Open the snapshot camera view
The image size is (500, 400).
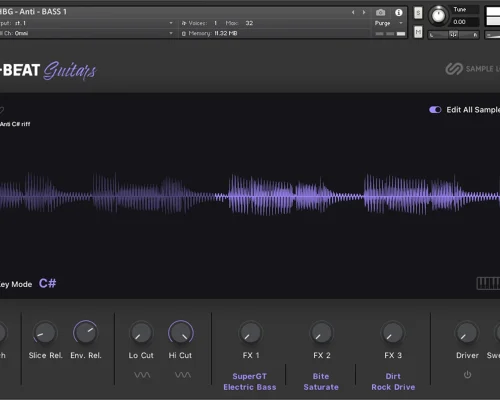[x=380, y=12]
